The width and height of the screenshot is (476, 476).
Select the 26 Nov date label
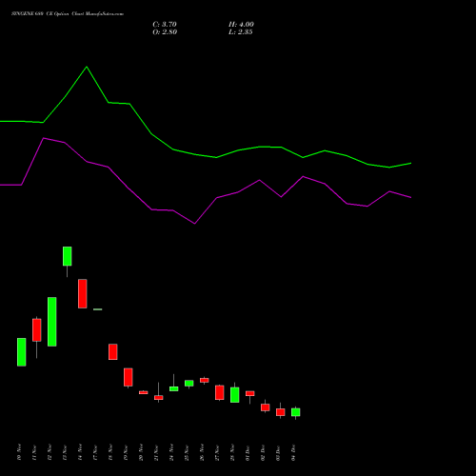202,452
